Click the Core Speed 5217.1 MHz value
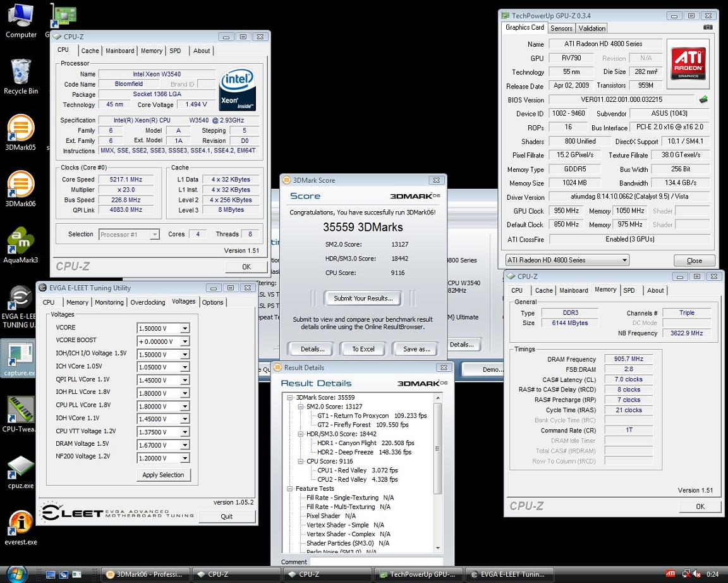 point(126,180)
